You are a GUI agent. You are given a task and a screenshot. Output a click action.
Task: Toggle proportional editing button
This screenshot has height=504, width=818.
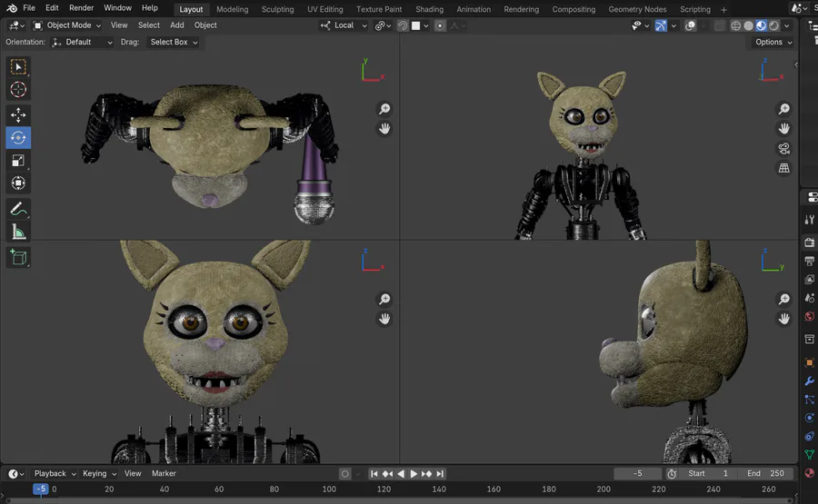(440, 25)
